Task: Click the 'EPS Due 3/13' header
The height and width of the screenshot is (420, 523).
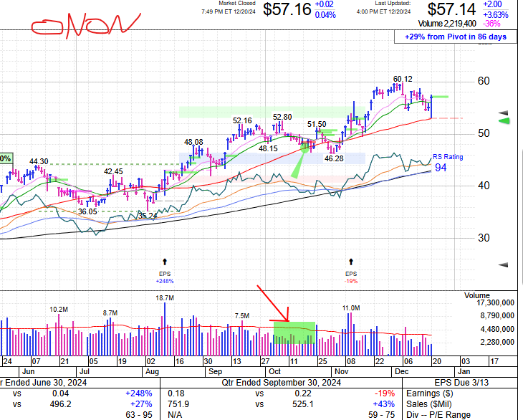Action: click(x=461, y=383)
